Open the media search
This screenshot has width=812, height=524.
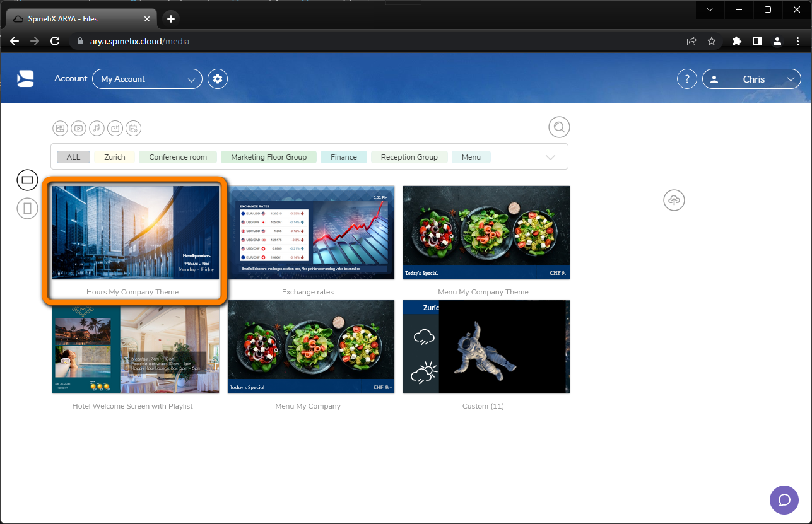pos(559,127)
